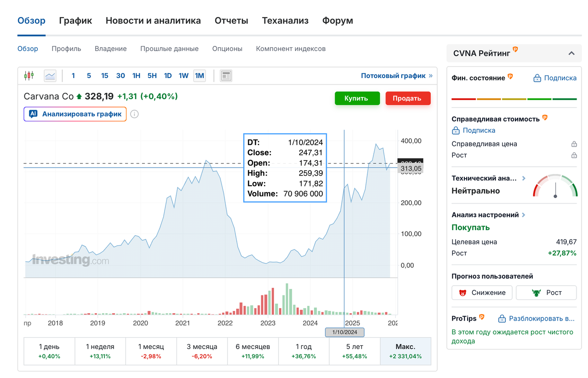Viewport: 588px width, 378px height.
Task: Open the Профиль sub-tab
Action: (66, 49)
